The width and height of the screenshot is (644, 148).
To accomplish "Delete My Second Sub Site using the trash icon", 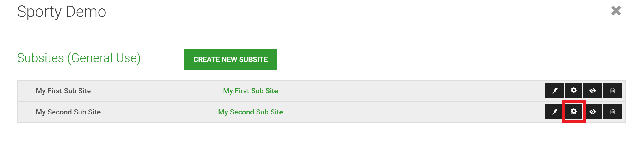I will click(613, 112).
